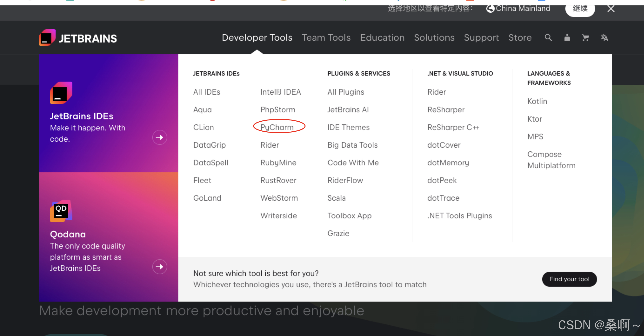Screen dimensions: 644x336
Task: Open the All IDEs link
Action: click(x=207, y=92)
